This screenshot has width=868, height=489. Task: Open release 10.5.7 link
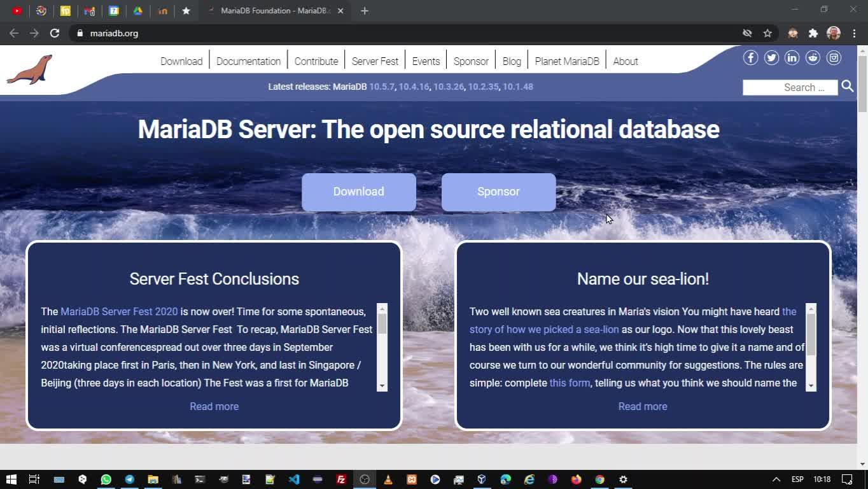click(x=382, y=87)
